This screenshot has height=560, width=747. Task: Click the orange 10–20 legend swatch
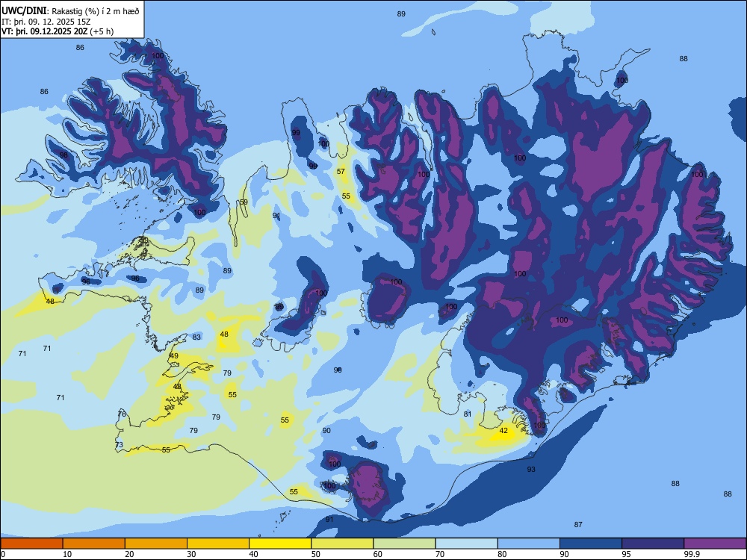click(x=94, y=544)
